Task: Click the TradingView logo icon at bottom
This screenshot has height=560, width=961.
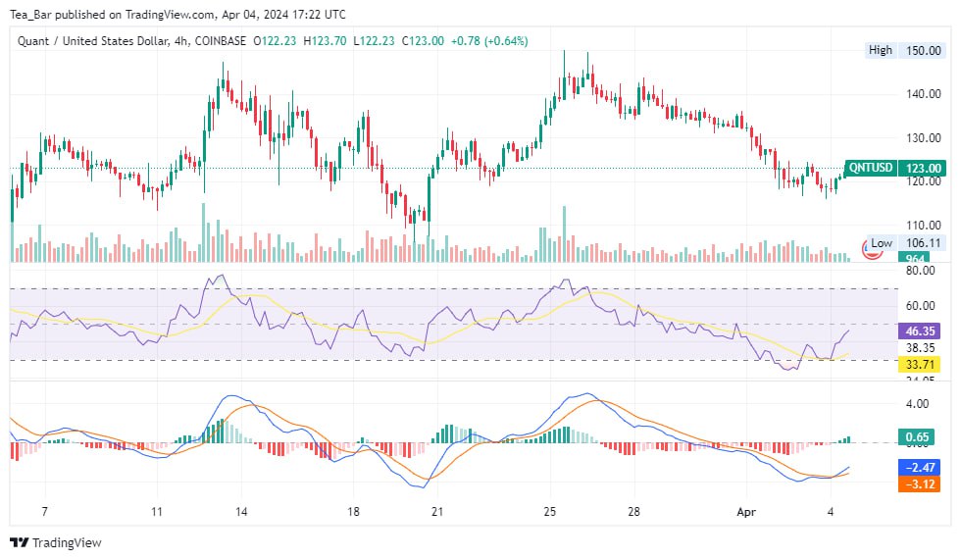Action: pyautogui.click(x=19, y=542)
